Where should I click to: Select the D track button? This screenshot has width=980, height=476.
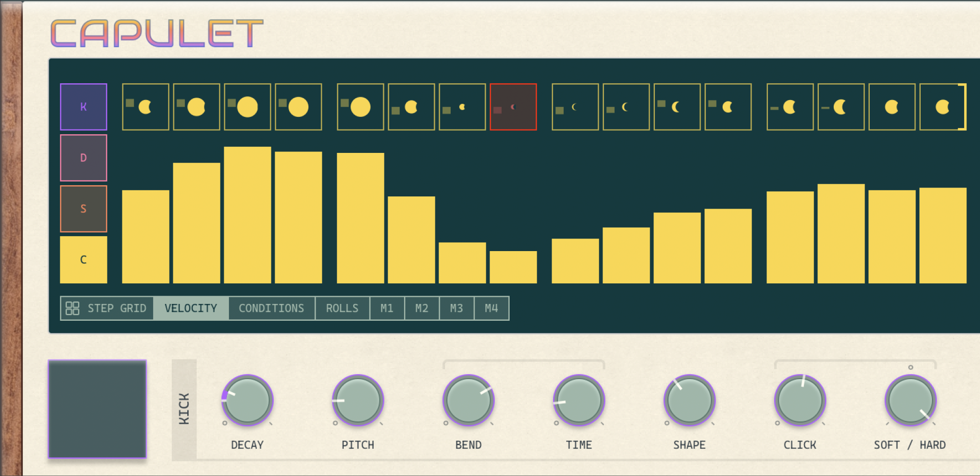point(84,158)
